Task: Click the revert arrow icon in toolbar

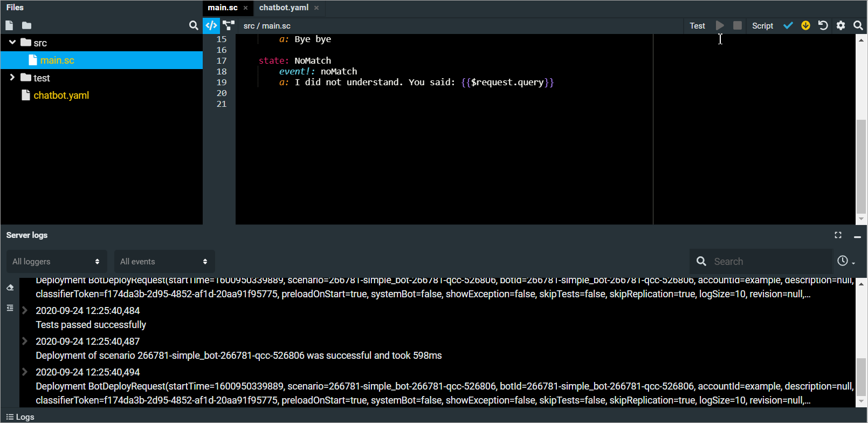Action: coord(823,25)
